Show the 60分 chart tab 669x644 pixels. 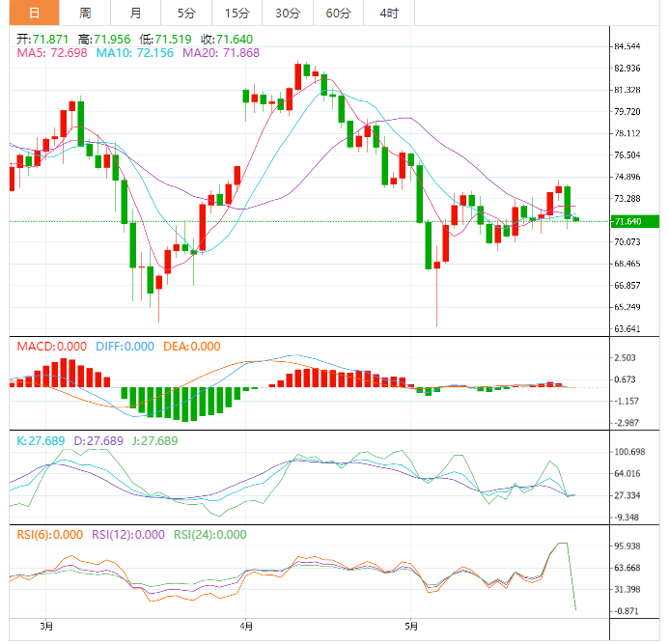338,13
